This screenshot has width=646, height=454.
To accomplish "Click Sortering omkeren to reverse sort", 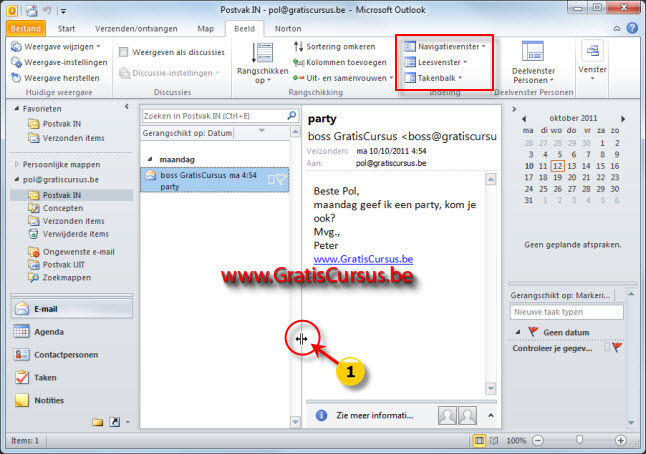I will click(334, 47).
